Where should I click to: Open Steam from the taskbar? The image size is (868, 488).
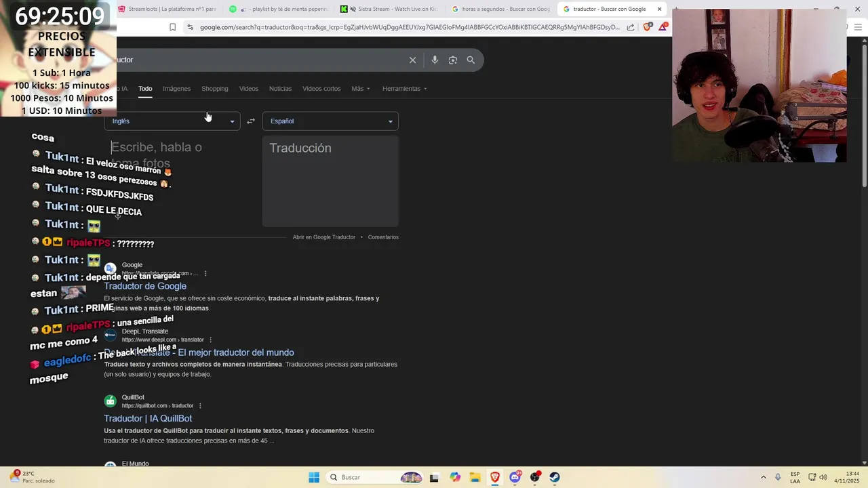pos(555,477)
